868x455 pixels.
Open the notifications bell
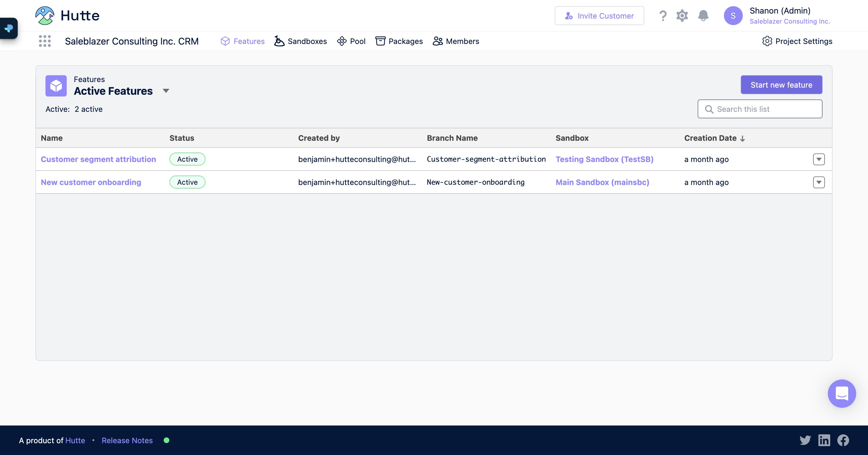[x=703, y=16]
